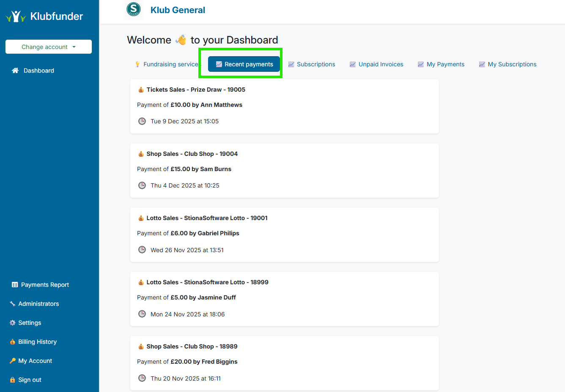Open the Change account dropdown
Viewport: 565px width, 392px height.
tap(49, 47)
